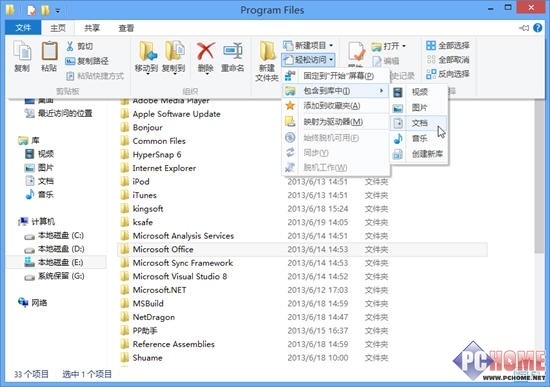Open 图片 library in navigation pane
The width and height of the screenshot is (550, 387).
pos(39,167)
